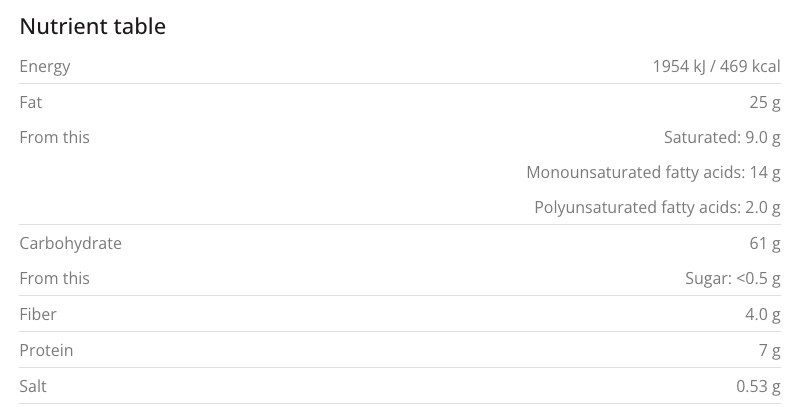The height and width of the screenshot is (415, 798).
Task: Click Polyunsaturated fatty acids: 2.0 g
Action: 657,208
